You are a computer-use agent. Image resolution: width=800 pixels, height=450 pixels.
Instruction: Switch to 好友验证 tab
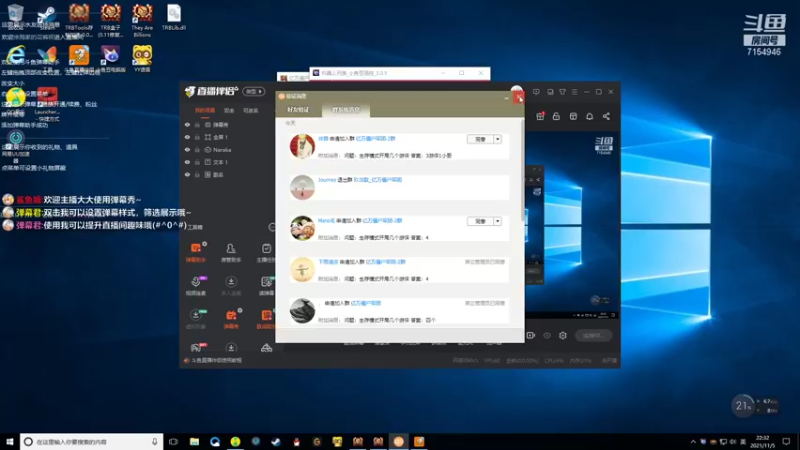coord(298,110)
